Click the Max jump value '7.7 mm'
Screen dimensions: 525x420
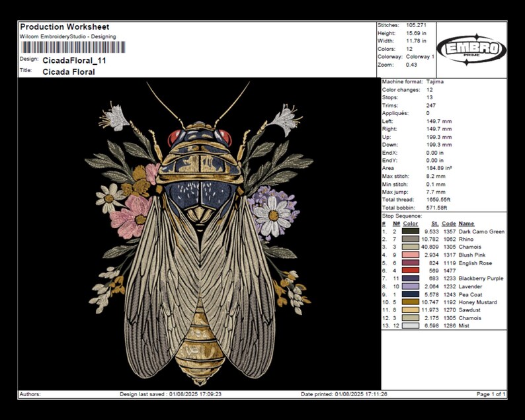coord(436,192)
